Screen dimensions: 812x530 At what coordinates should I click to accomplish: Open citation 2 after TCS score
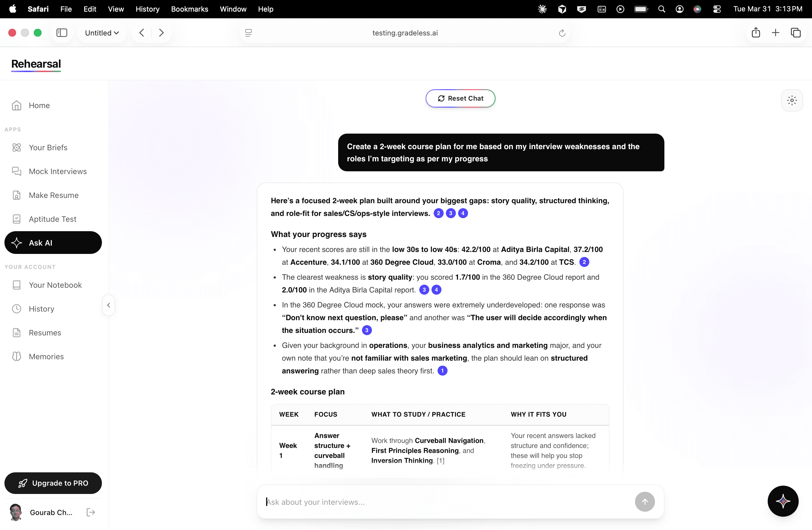point(584,262)
